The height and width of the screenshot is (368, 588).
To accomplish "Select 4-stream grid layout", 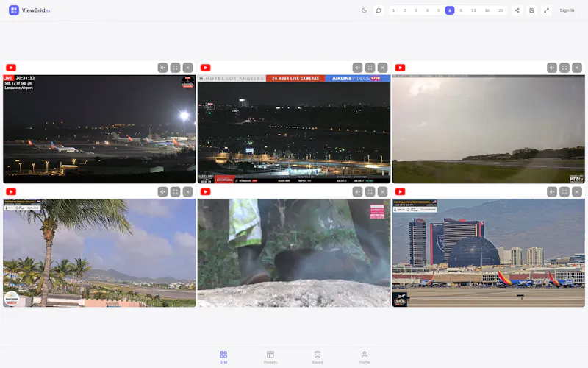I will point(427,10).
